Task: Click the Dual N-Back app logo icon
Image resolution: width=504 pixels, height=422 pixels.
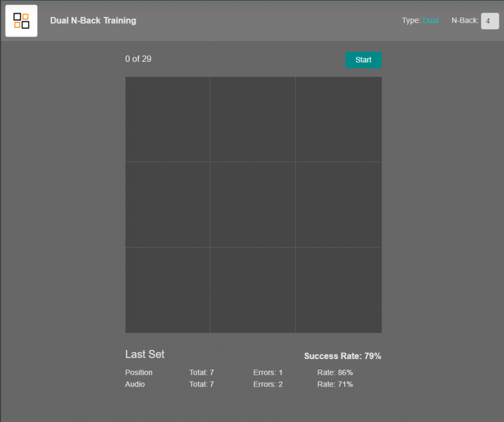Action: (21, 21)
